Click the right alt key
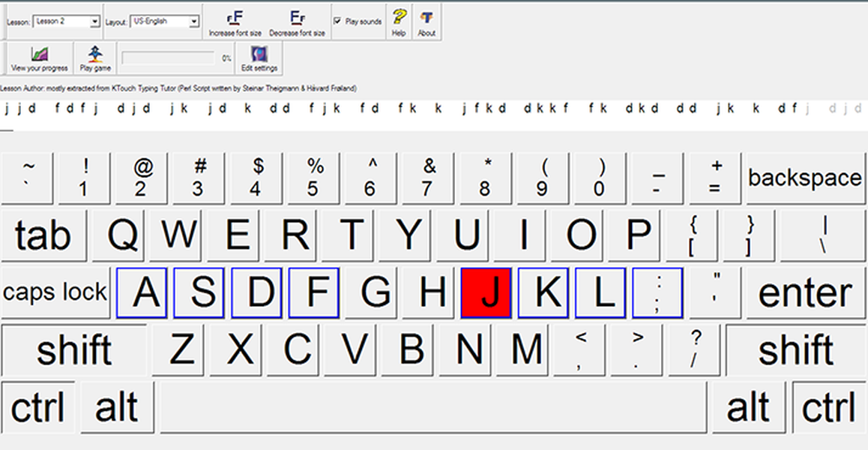This screenshot has width=868, height=450. [x=748, y=407]
